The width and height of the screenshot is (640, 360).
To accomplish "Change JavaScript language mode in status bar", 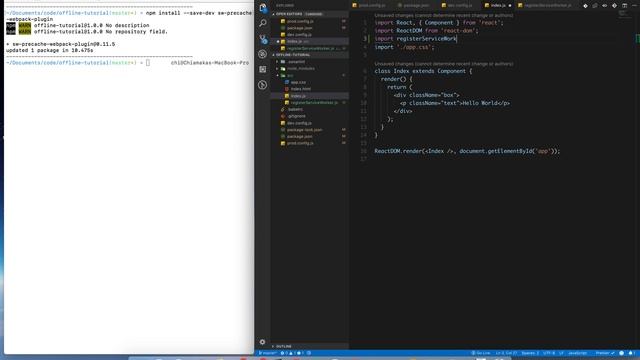I will pos(578,353).
